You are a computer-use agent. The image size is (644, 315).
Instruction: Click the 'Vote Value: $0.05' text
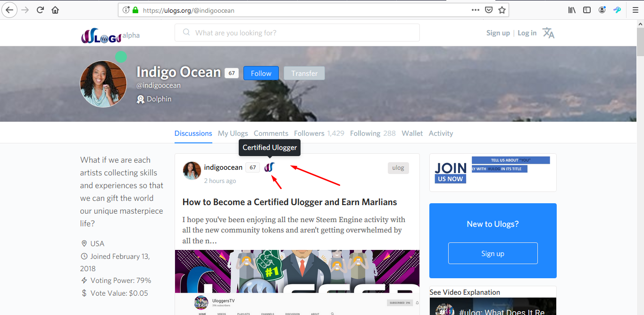click(119, 293)
